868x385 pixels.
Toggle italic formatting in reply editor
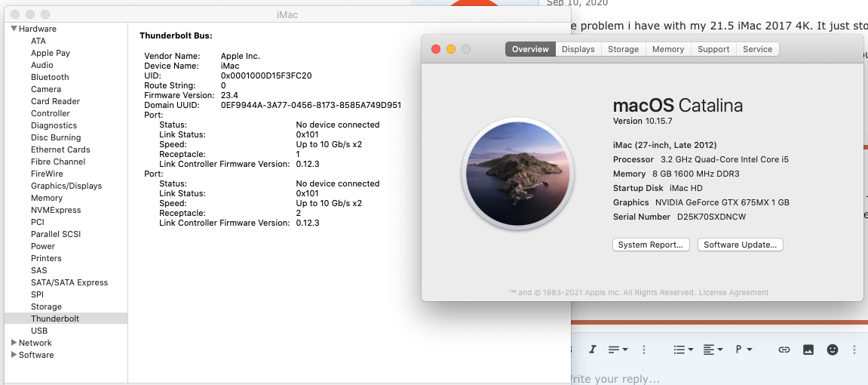tap(592, 350)
